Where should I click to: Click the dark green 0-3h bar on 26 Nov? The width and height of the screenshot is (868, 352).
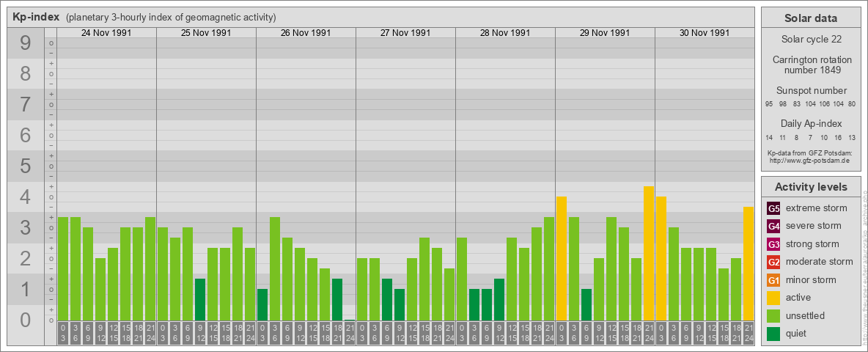(262, 304)
